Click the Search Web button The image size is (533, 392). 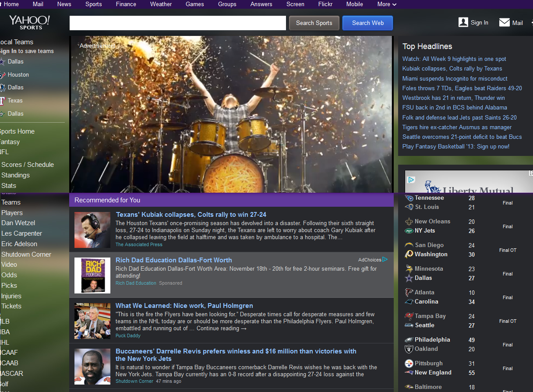pos(368,23)
